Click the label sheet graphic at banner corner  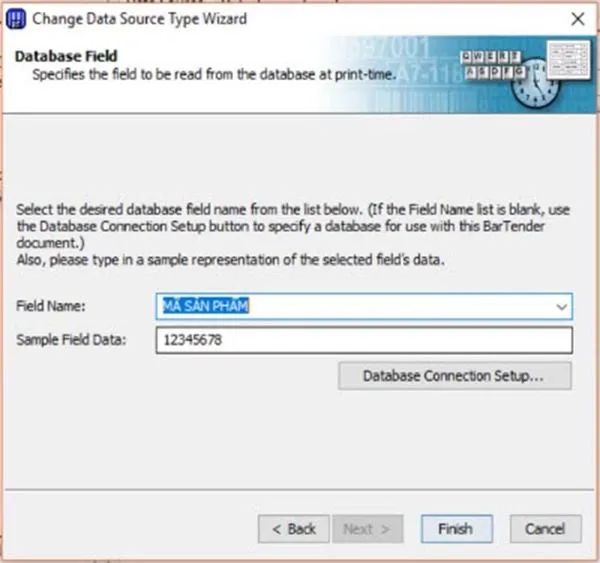tap(567, 64)
